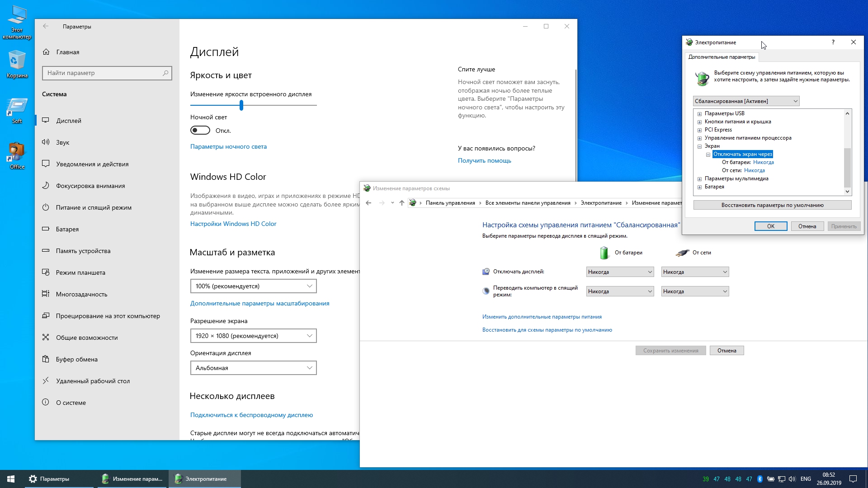
Task: Open turn off display on battery dropdown
Action: 620,272
